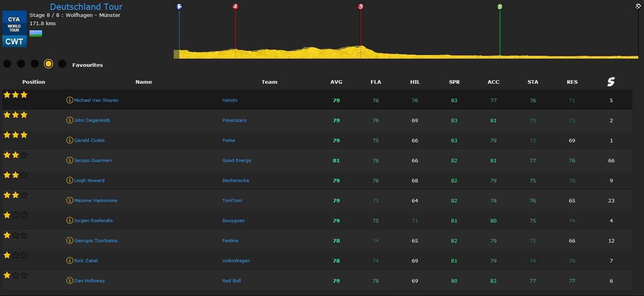Sort by the ACC column header

[494, 82]
